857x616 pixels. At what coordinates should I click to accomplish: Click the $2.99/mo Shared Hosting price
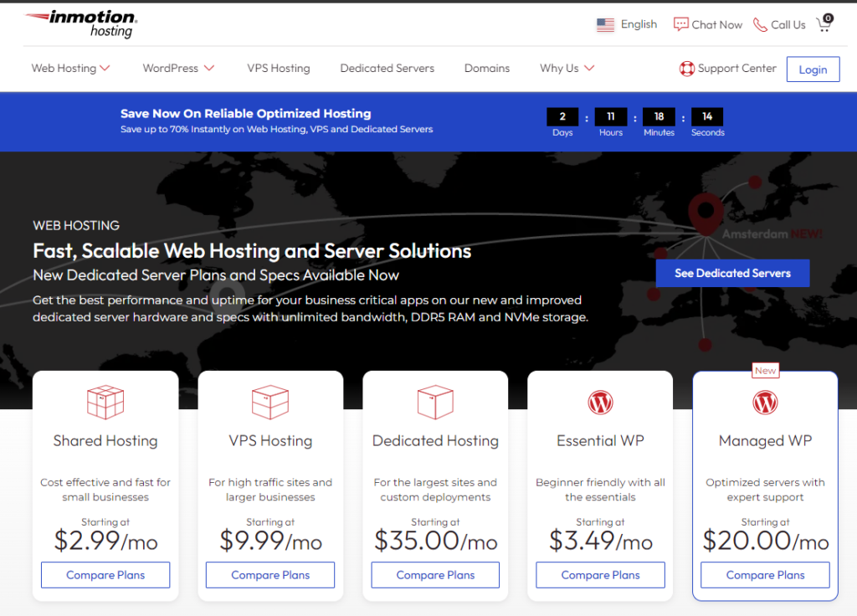105,542
